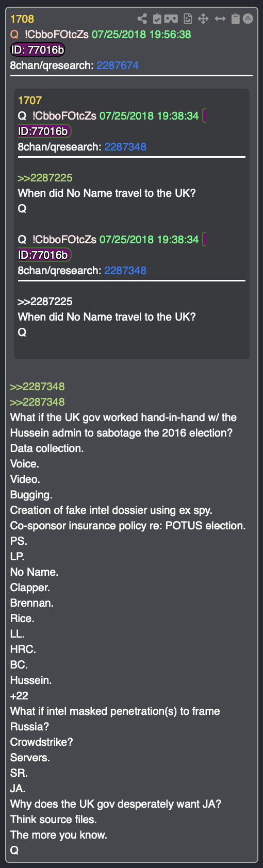This screenshot has width=263, height=868.
Task: Click the VR goggles icon
Action: coord(171,19)
